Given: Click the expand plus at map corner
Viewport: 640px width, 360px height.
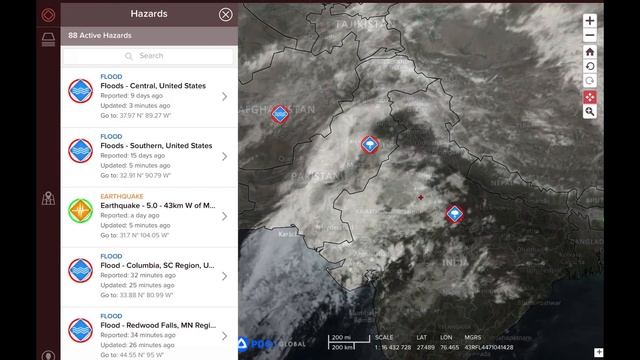Looking at the screenshot, I should tap(598, 352).
